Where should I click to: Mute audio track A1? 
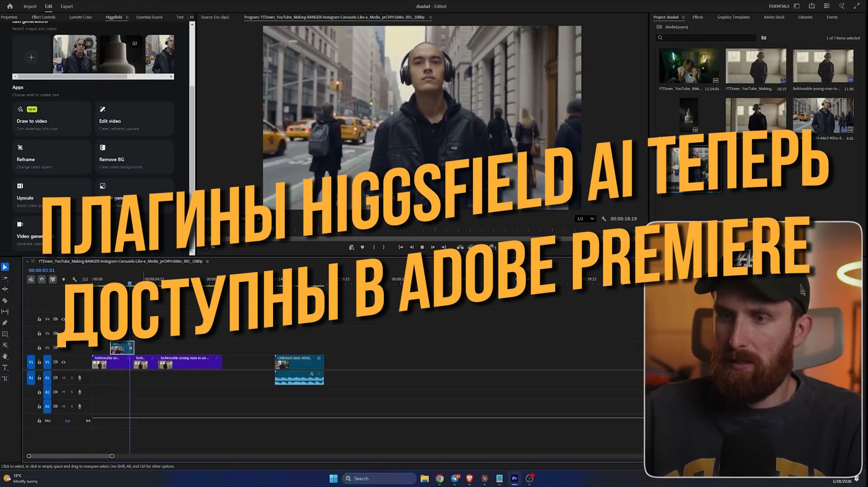pyautogui.click(x=64, y=378)
